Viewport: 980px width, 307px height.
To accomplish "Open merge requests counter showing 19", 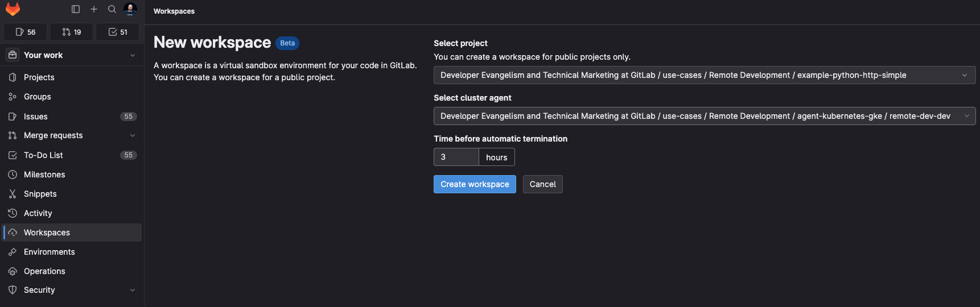I will coord(71,32).
